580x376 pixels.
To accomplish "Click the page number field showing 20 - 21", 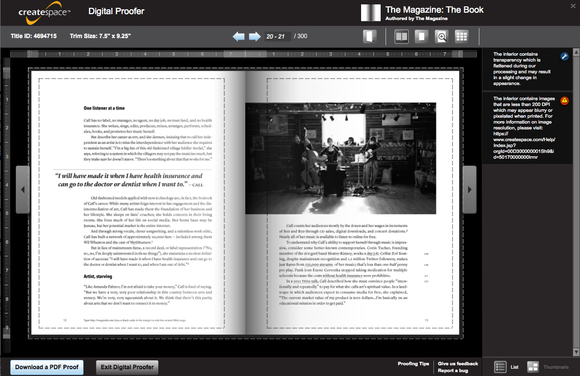I will (x=277, y=36).
